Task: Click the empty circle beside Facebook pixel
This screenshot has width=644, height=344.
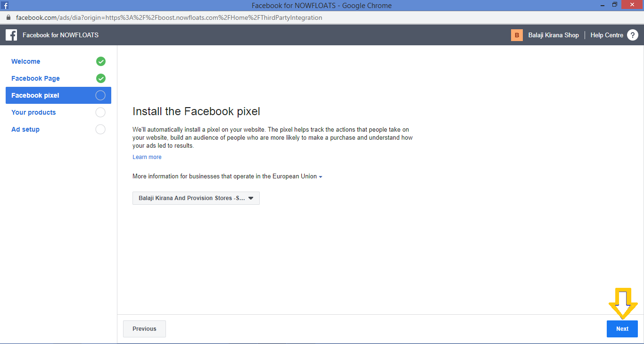Action: (x=100, y=95)
